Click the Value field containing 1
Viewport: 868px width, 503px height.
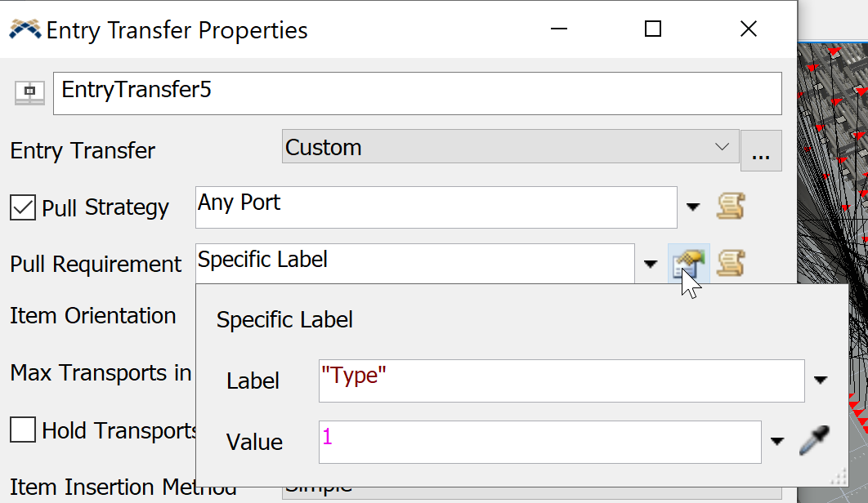coord(539,442)
